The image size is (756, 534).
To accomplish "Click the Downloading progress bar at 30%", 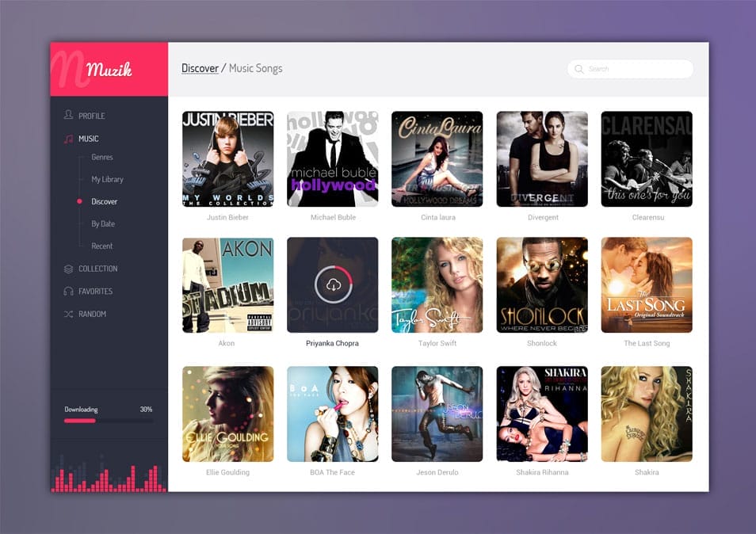I will coord(109,421).
